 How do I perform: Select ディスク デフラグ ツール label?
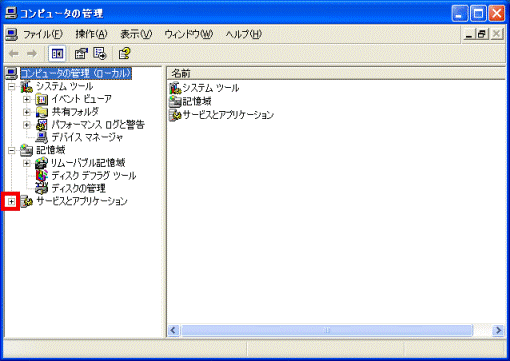(x=94, y=176)
